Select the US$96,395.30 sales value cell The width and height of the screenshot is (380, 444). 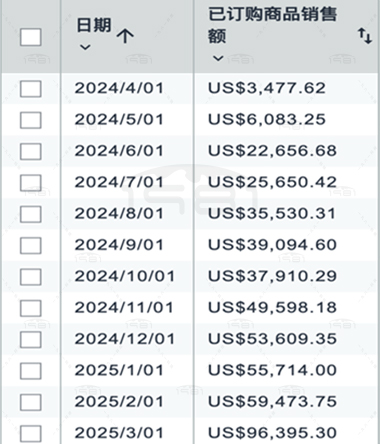click(x=272, y=433)
